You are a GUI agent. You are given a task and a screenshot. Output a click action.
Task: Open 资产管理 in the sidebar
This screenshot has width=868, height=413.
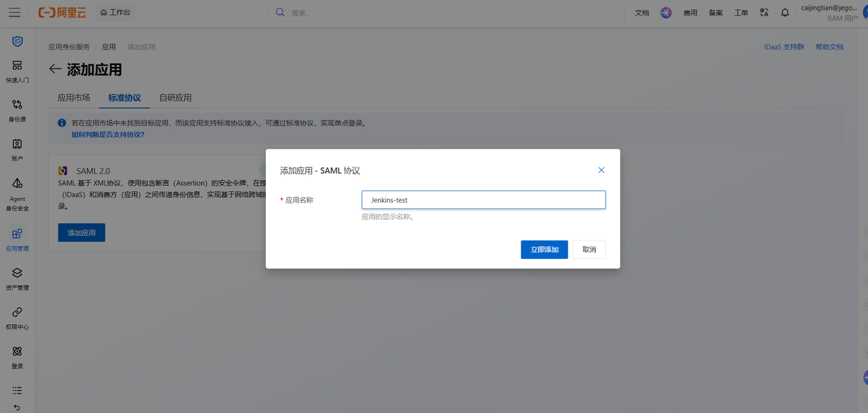tap(18, 279)
